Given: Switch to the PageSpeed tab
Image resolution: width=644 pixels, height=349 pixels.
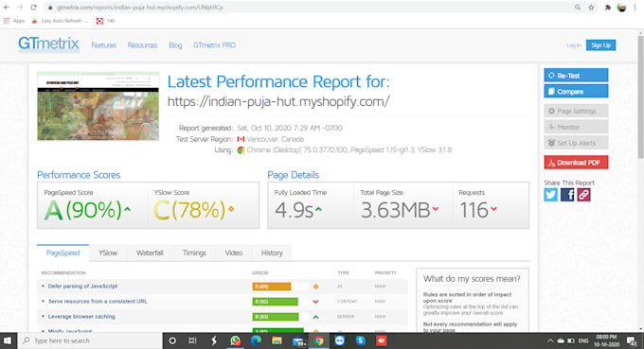Looking at the screenshot, I should pos(63,253).
